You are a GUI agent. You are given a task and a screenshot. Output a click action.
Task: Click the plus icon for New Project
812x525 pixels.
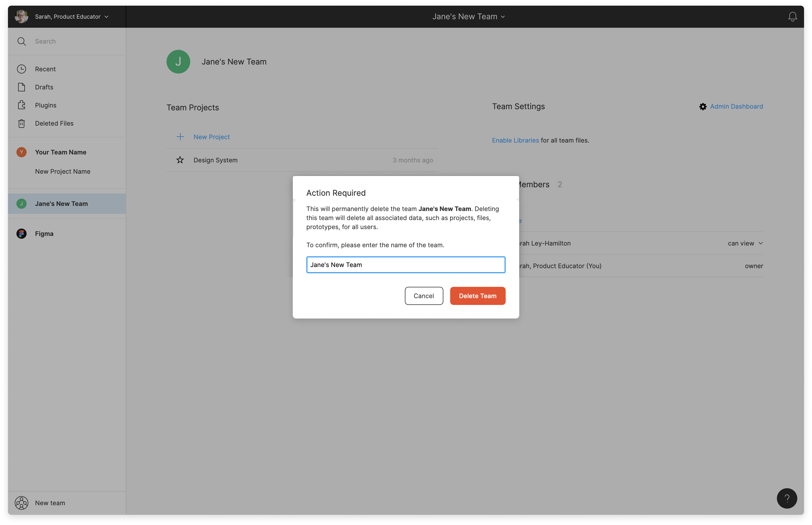[x=180, y=137]
